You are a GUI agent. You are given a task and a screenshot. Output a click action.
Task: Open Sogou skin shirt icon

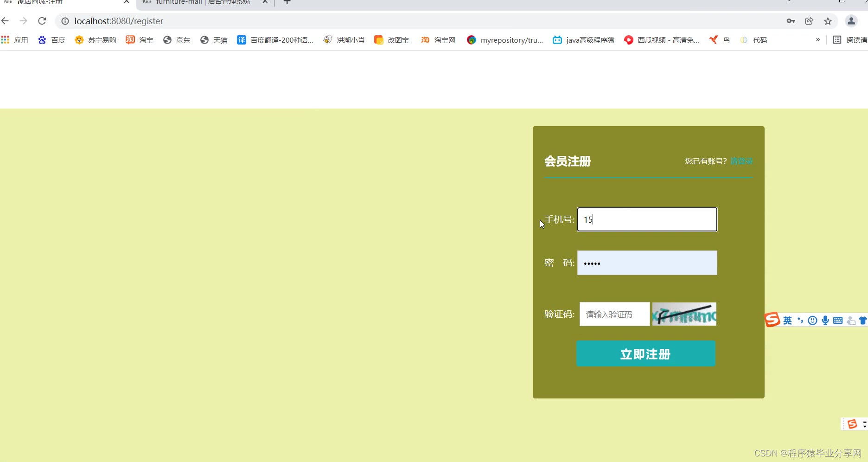[x=863, y=321]
